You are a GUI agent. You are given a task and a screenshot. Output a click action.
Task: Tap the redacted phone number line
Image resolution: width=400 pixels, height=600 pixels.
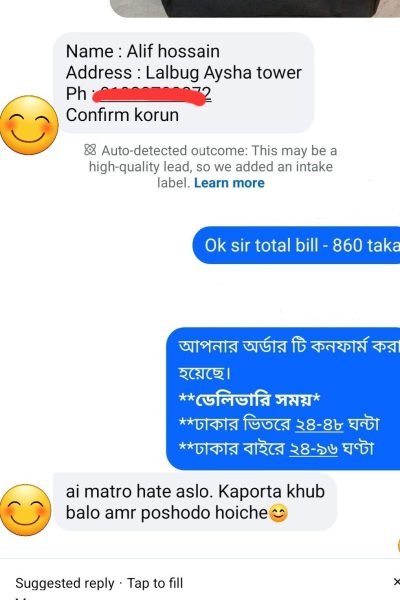pyautogui.click(x=139, y=94)
